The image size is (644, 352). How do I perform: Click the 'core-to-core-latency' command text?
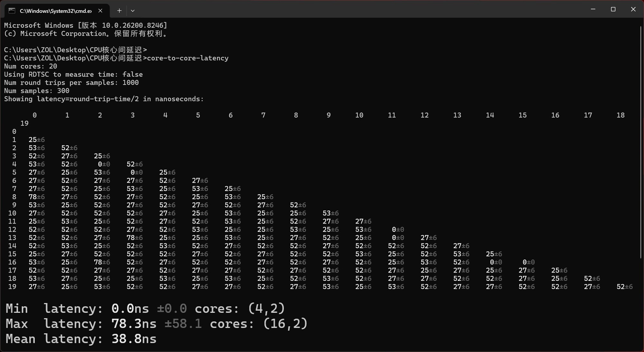(x=188, y=58)
